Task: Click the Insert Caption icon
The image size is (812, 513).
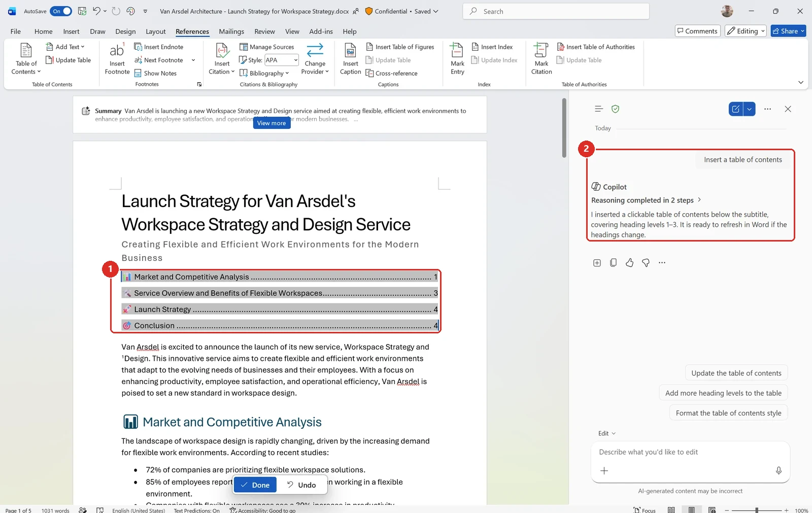Action: pyautogui.click(x=350, y=59)
